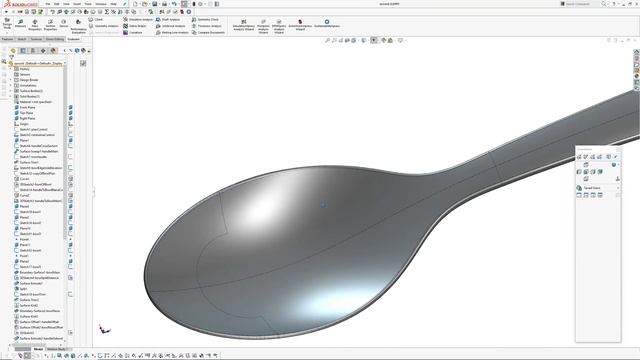This screenshot has height=360, width=640.
Task: Open Compare Documents
Action: tap(208, 33)
